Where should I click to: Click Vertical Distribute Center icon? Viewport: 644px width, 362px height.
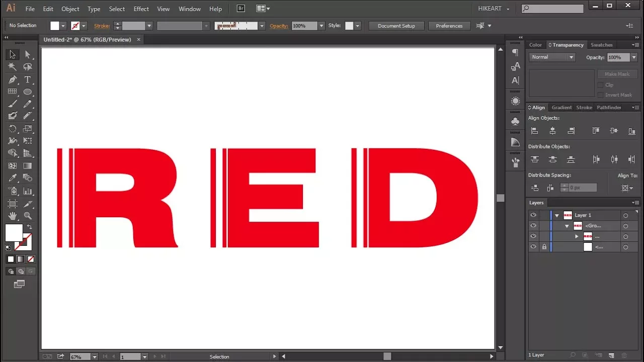(552, 159)
